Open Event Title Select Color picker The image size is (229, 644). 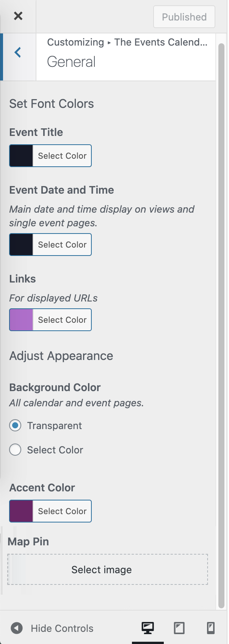pos(62,156)
